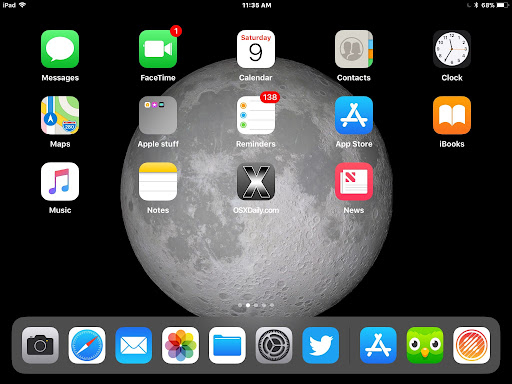Open the Contacts app
The height and width of the screenshot is (384, 512).
tap(354, 49)
